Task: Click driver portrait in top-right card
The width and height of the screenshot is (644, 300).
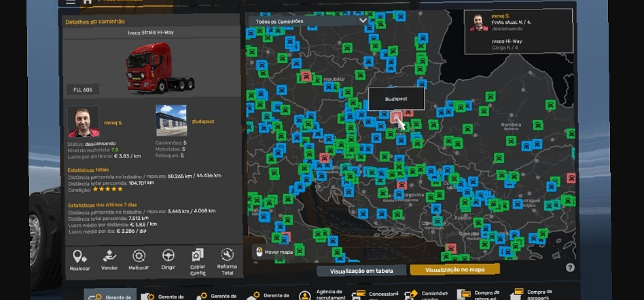Action: coord(479,22)
